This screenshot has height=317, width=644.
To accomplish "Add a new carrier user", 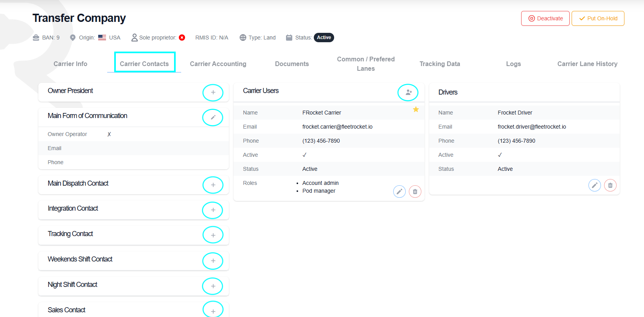I will tap(408, 92).
